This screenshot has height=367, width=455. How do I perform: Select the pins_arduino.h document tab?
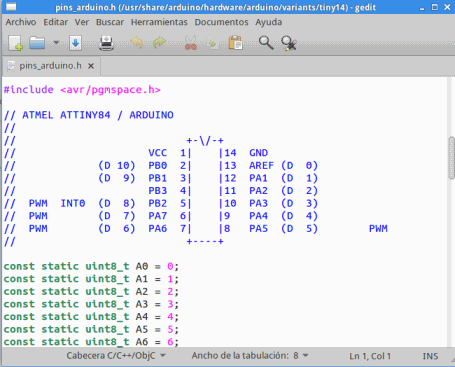[x=50, y=66]
